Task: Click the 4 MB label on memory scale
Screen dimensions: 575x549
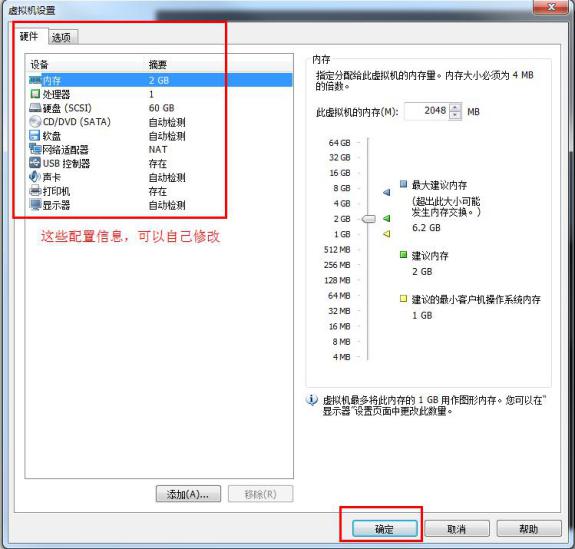Action: tap(341, 357)
